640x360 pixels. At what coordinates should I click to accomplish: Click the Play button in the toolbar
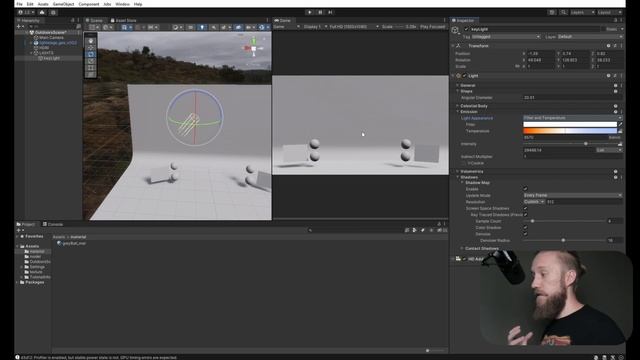[x=310, y=12]
